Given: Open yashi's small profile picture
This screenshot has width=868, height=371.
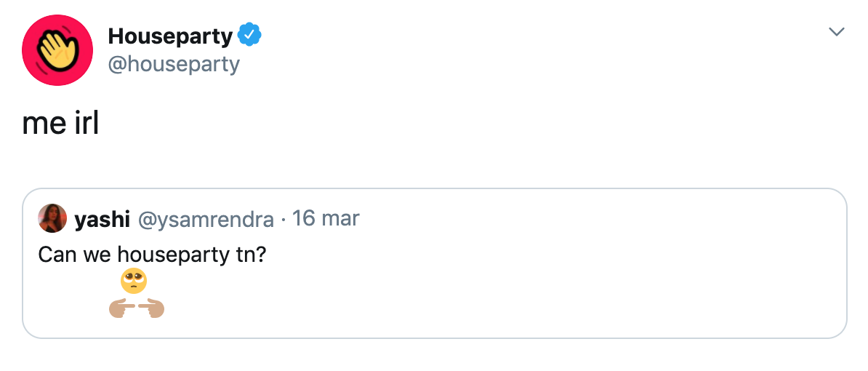Looking at the screenshot, I should coord(52,218).
